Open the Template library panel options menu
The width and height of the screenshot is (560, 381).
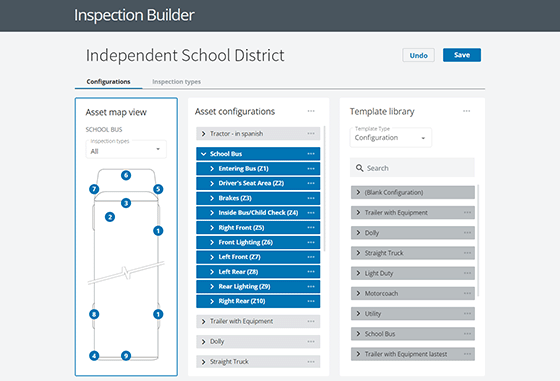pyautogui.click(x=466, y=111)
